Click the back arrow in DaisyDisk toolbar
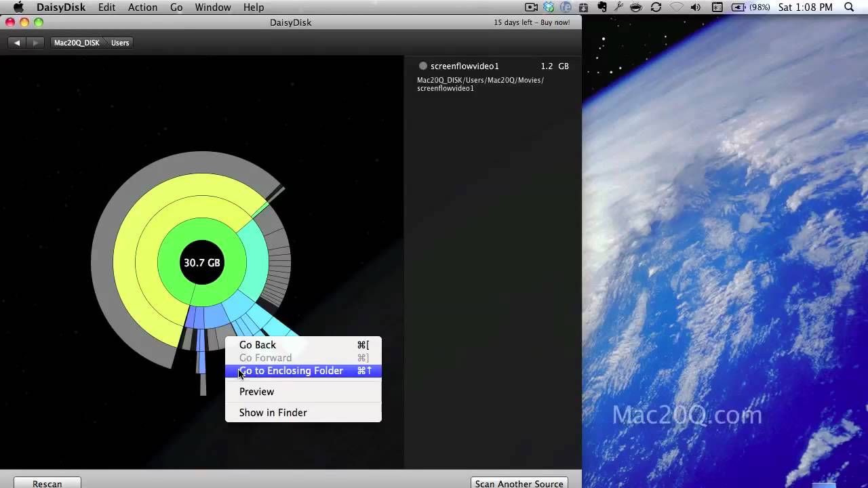The image size is (868, 488). click(x=17, y=43)
